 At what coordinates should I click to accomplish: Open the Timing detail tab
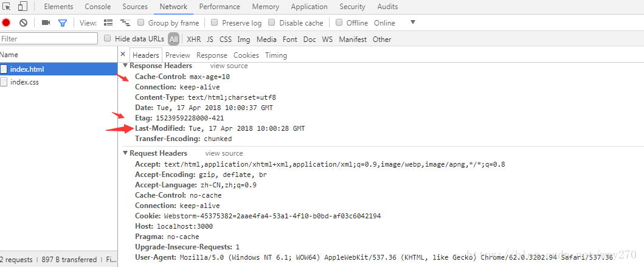[276, 55]
